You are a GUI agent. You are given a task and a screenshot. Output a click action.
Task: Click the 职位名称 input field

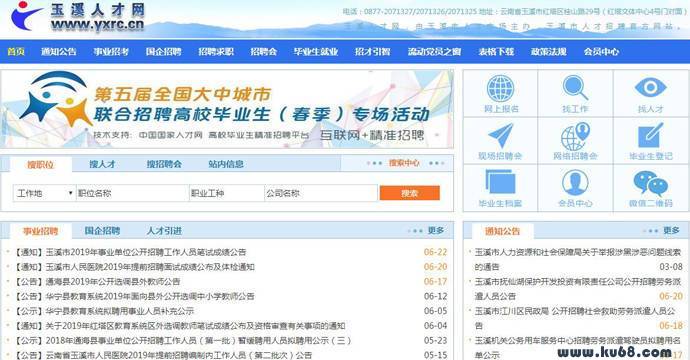pyautogui.click(x=132, y=193)
